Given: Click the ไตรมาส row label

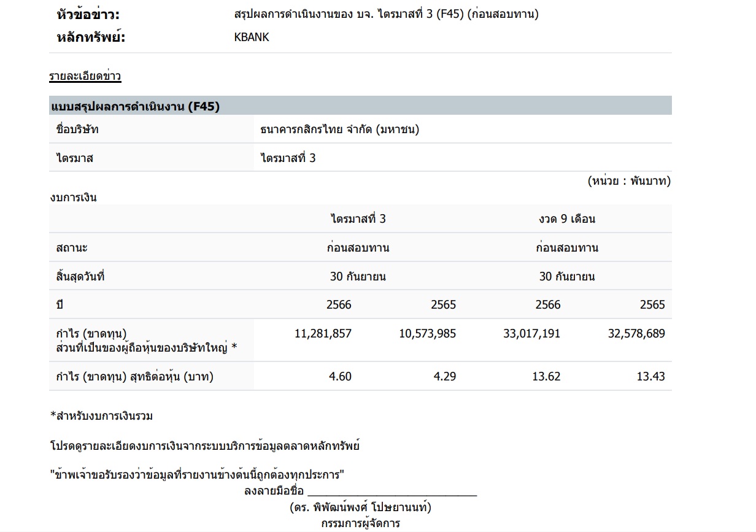Looking at the screenshot, I should click(x=74, y=158).
